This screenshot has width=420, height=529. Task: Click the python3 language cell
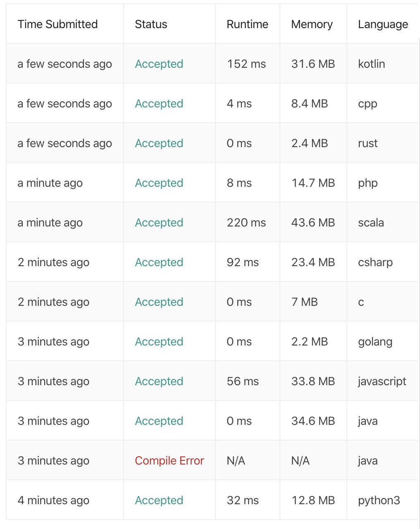(x=379, y=500)
